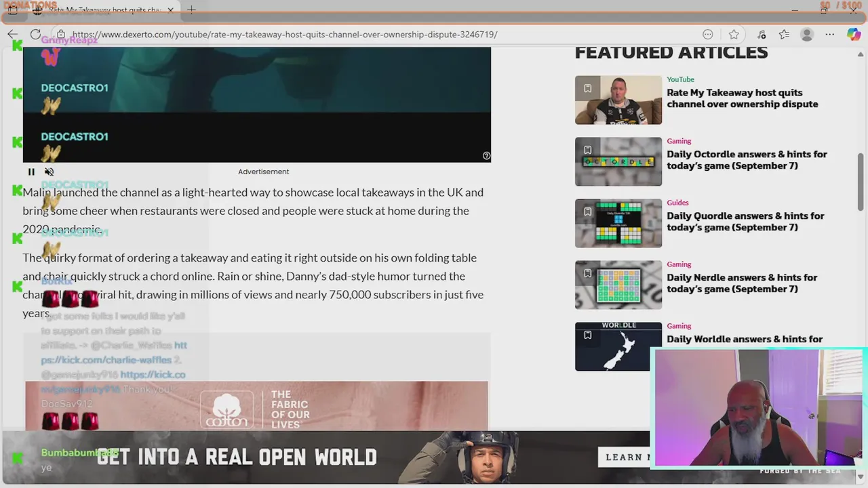View site information lock icon
Screen dimensions: 868x488
(61, 34)
